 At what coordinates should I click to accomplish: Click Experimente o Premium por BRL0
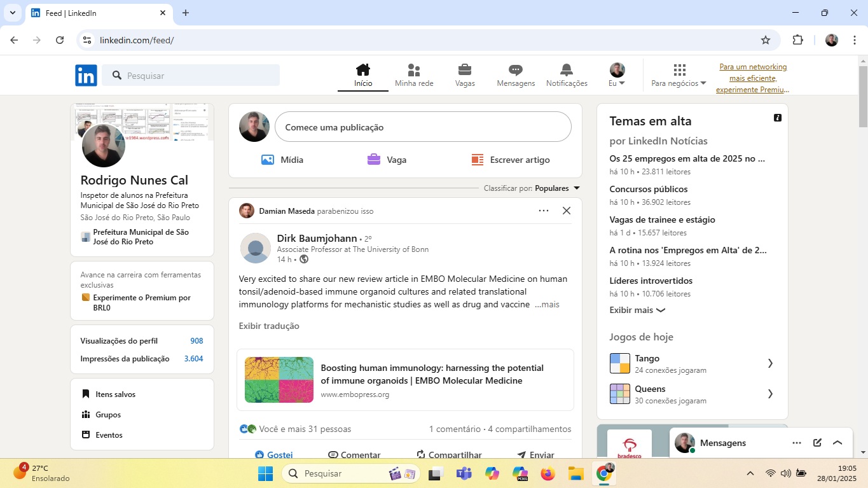[141, 302]
